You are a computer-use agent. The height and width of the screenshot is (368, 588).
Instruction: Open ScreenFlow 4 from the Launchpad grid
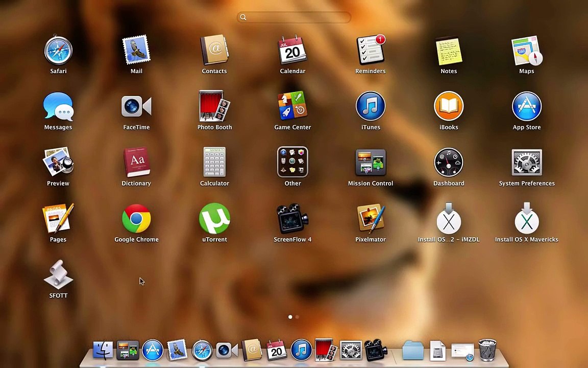click(x=292, y=219)
